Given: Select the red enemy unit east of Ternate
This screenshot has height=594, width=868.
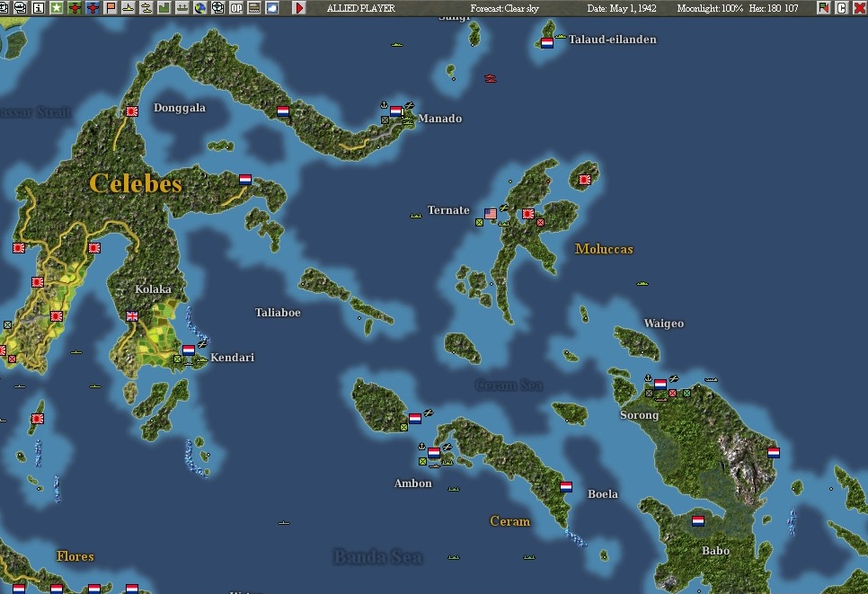Looking at the screenshot, I should tap(540, 223).
